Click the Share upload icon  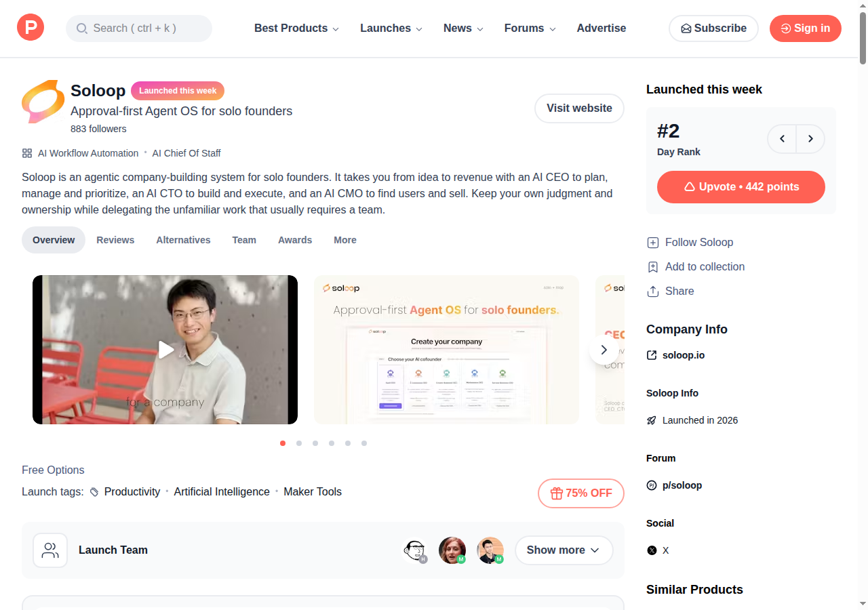(653, 291)
